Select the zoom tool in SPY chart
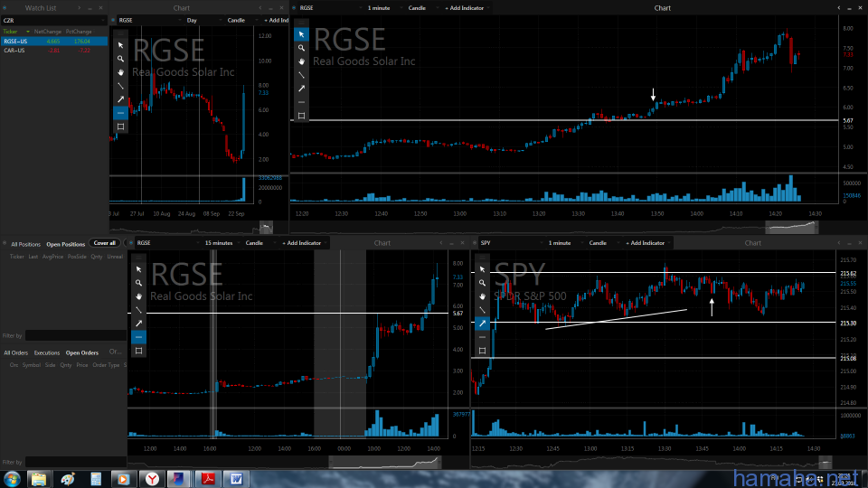868x488 pixels. [x=482, y=283]
